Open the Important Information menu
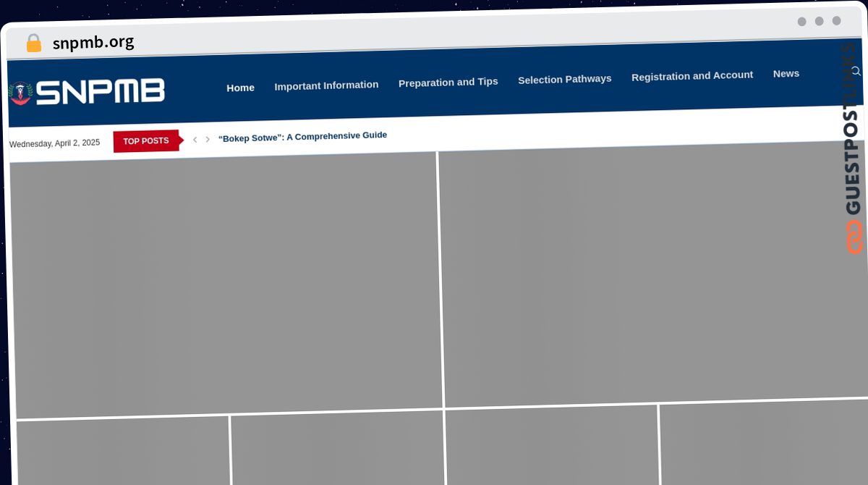 326,85
